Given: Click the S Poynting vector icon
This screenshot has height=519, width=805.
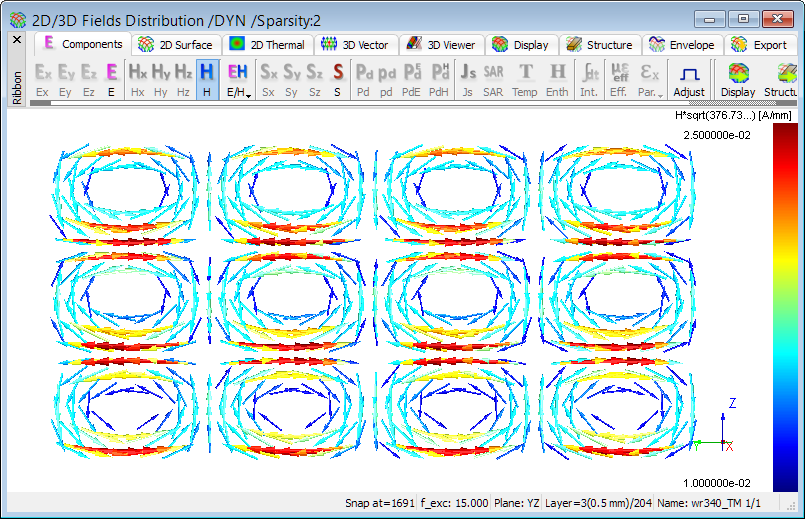Looking at the screenshot, I should click(x=338, y=78).
